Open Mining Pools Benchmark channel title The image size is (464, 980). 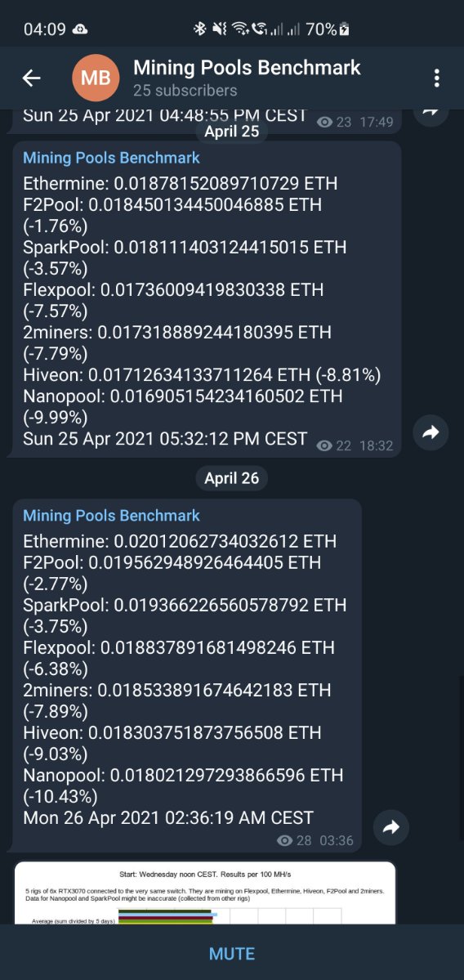[247, 67]
